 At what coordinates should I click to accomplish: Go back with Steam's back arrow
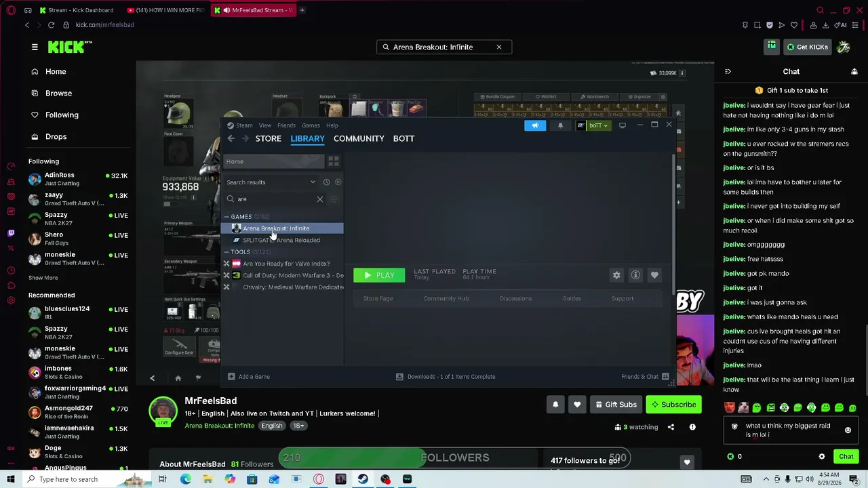tap(231, 138)
